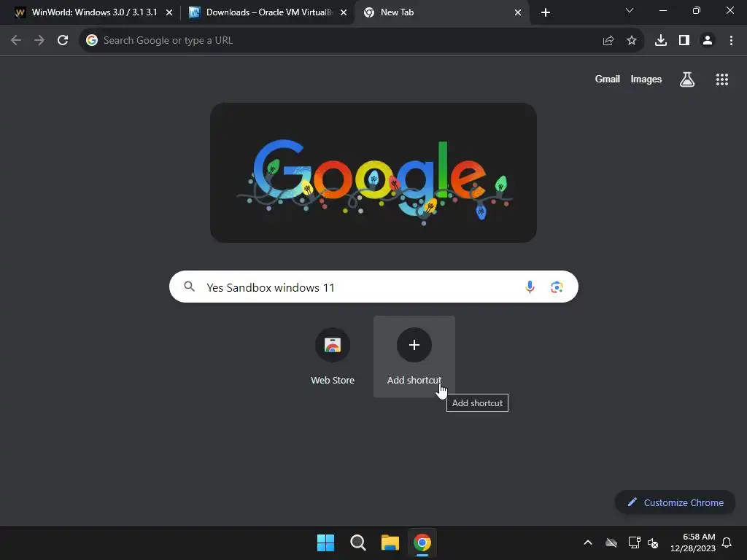Open File Explorer from taskbar
The width and height of the screenshot is (747, 560).
[x=390, y=542]
